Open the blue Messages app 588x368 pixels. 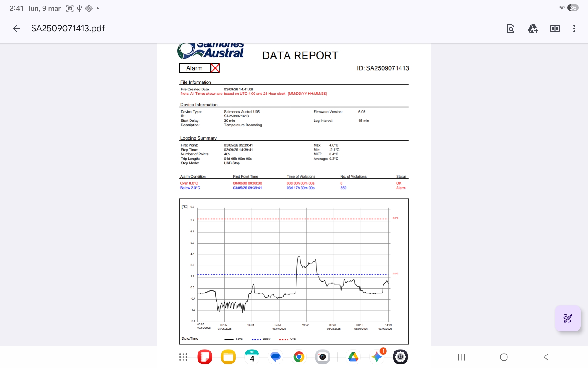pos(275,357)
